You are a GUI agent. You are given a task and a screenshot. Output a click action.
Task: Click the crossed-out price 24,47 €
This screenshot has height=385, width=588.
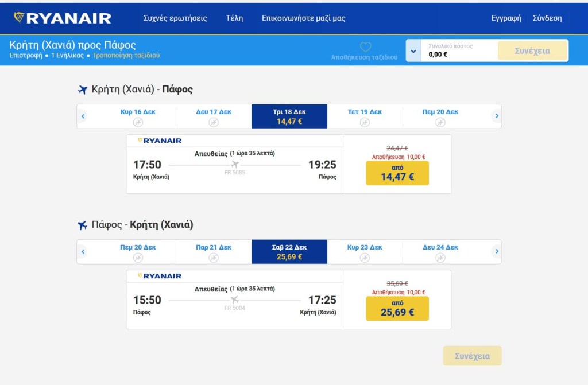(x=397, y=149)
